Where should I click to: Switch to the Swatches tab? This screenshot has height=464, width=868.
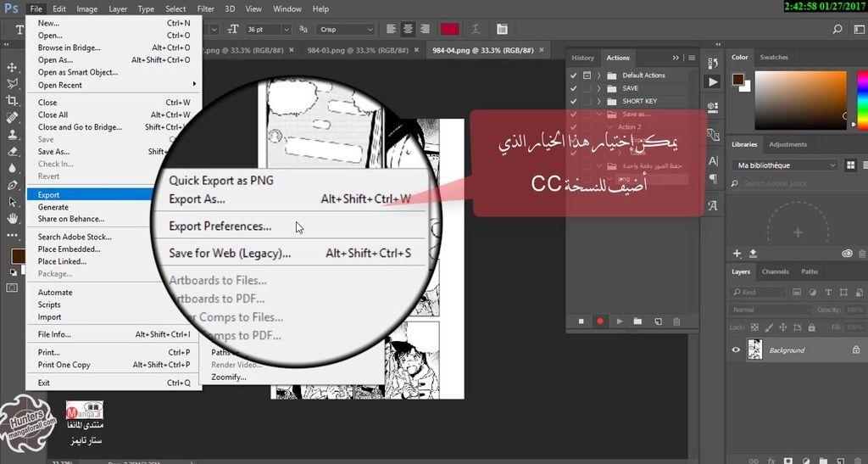click(774, 57)
